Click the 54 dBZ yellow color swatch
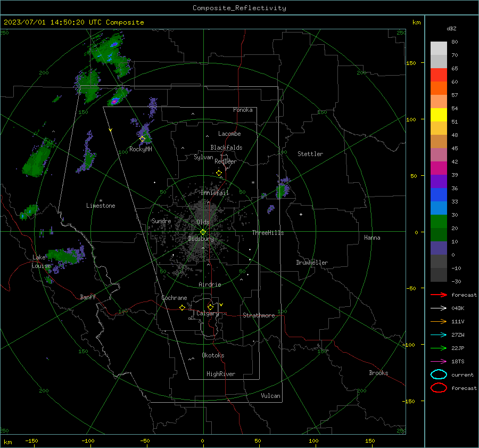Image resolution: width=479 pixels, height=448 pixels. [x=439, y=115]
